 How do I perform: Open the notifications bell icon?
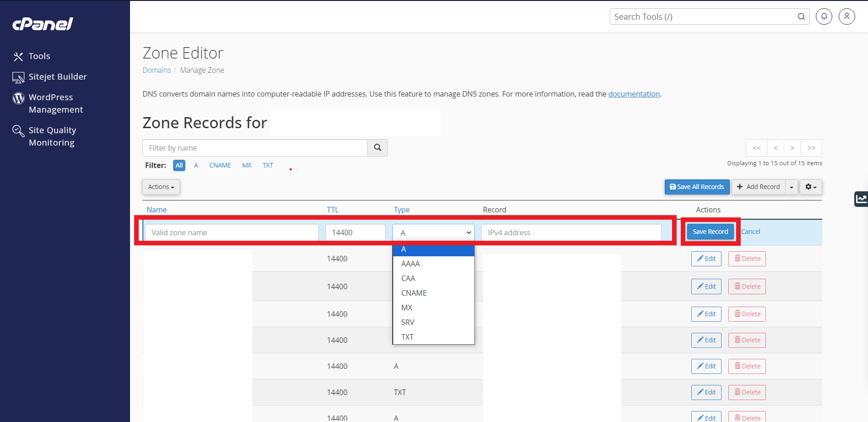click(824, 16)
